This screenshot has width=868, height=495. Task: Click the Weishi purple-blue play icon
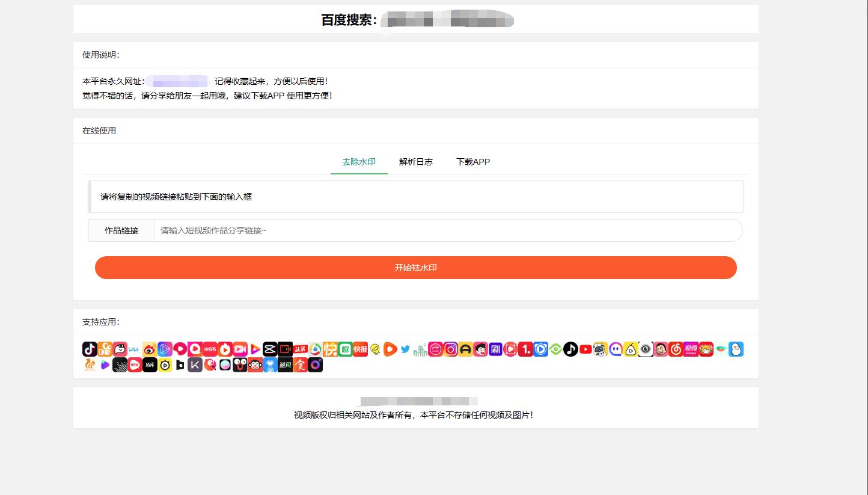165,349
